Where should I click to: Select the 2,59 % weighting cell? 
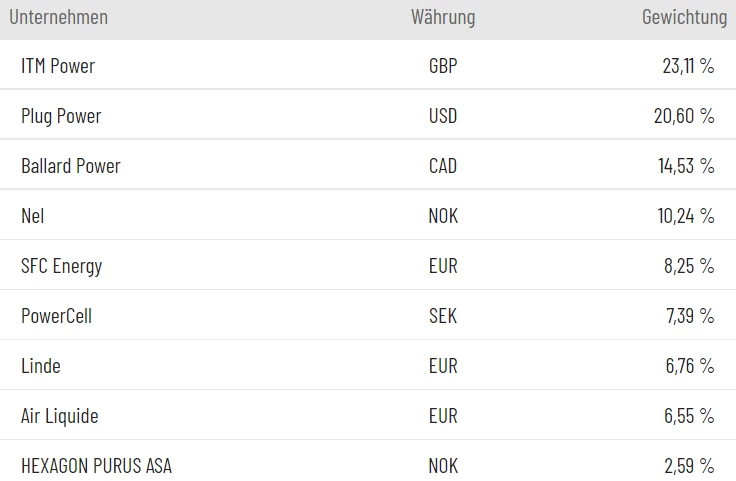[690, 466]
